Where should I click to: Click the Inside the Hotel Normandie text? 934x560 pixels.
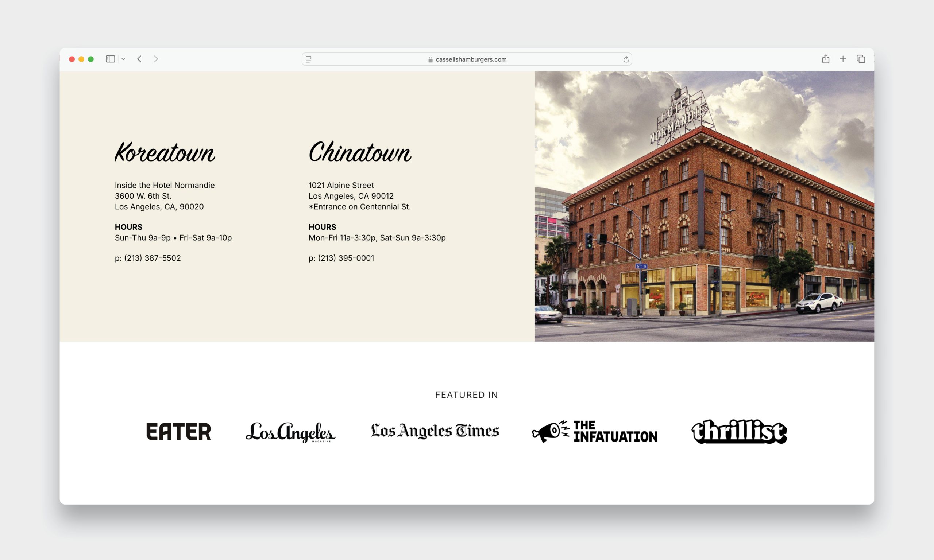165,185
